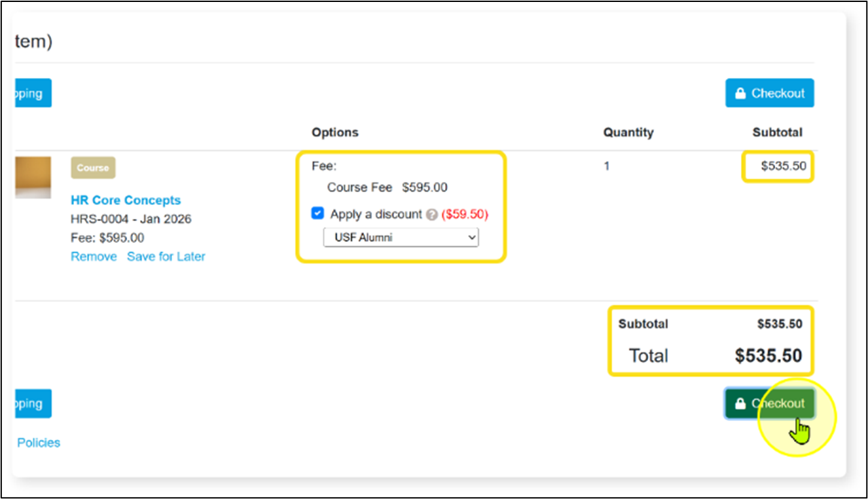Open the HR Core Concepts course page
The image size is (868, 499).
[126, 200]
